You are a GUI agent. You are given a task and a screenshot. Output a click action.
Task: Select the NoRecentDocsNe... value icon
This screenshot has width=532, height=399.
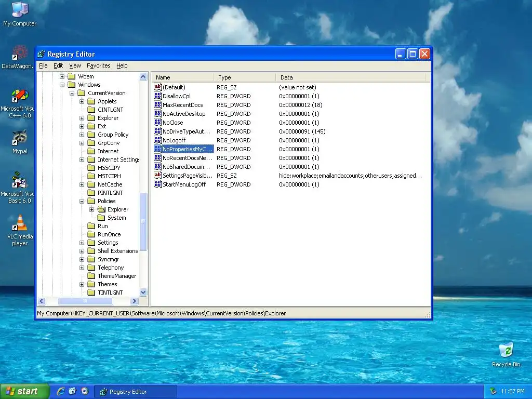[x=158, y=158]
